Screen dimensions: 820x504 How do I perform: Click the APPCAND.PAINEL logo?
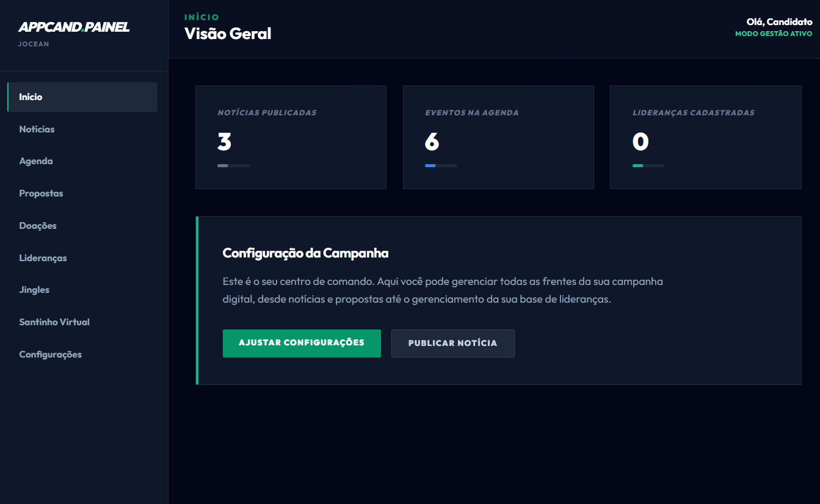[74, 27]
